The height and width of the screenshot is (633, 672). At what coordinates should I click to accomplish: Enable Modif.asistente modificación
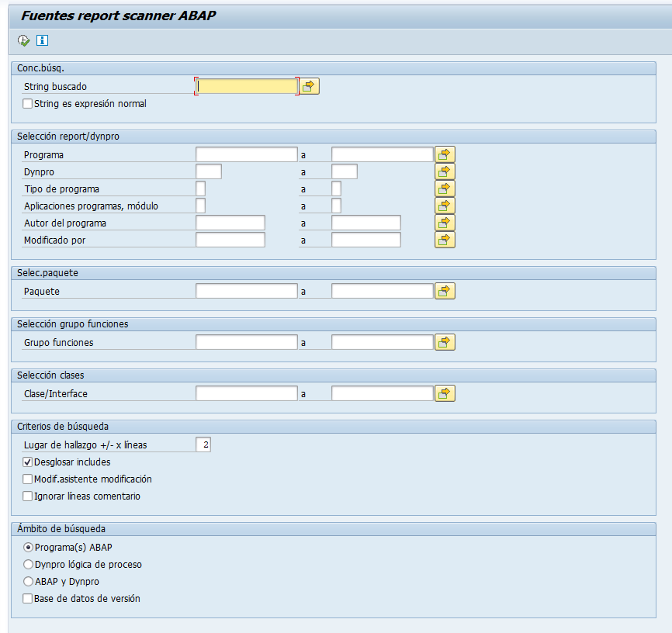[x=27, y=479]
